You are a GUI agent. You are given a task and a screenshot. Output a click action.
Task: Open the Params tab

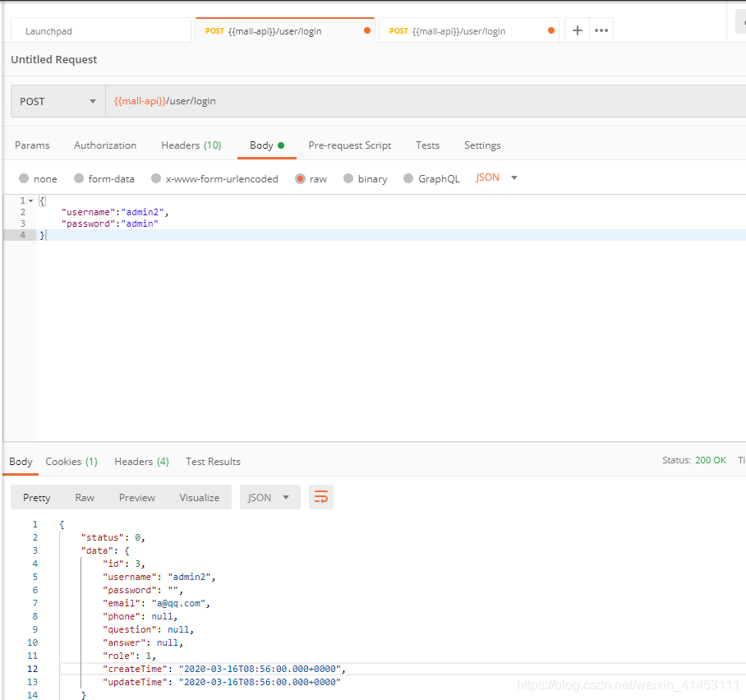click(32, 145)
